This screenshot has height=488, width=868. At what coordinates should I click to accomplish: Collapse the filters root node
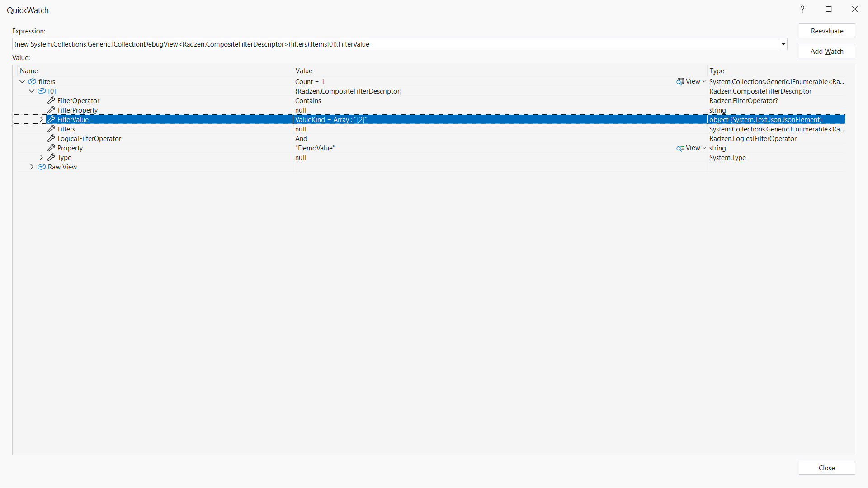point(22,81)
